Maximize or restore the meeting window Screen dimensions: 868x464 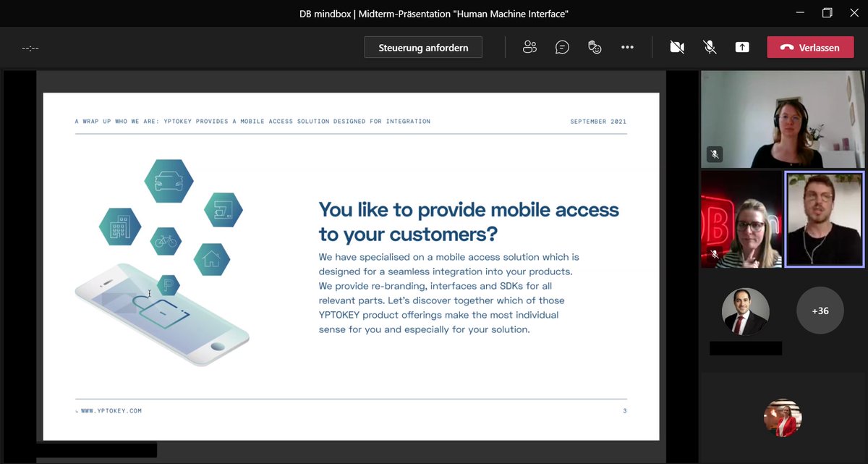click(827, 13)
